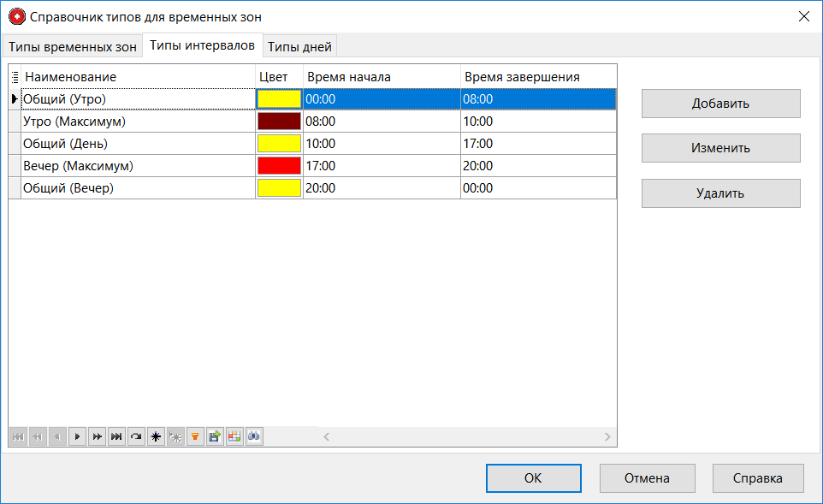The height and width of the screenshot is (504, 823).
Task: Open Справка help button
Action: coord(757,478)
